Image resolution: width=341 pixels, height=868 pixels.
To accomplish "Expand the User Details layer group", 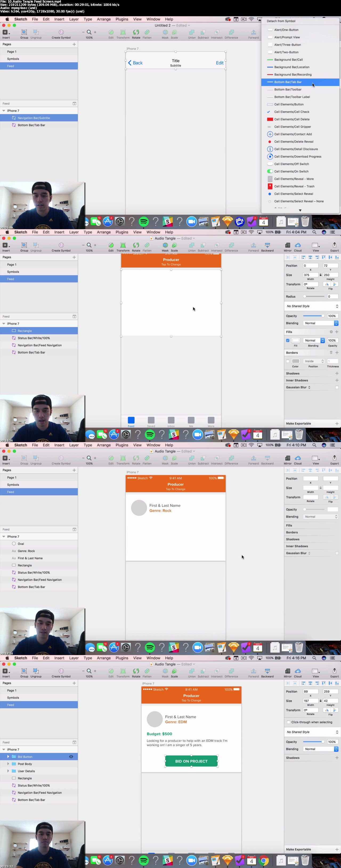I will pyautogui.click(x=8, y=771).
